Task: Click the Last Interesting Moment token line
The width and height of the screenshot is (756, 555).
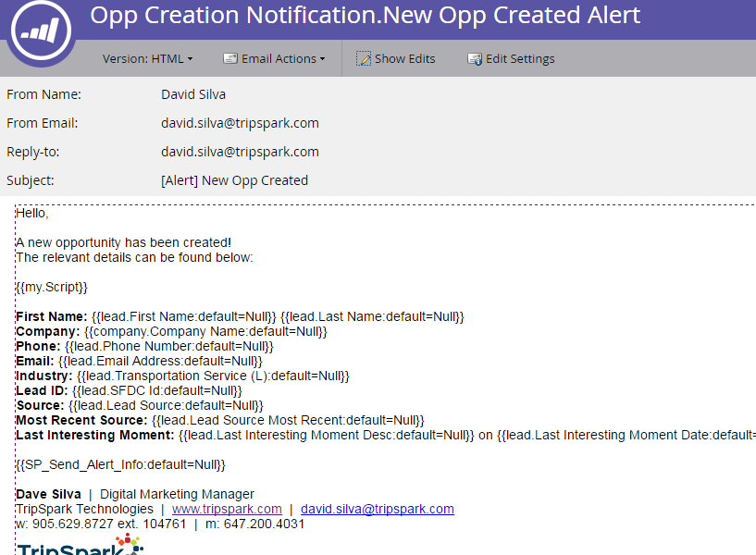Action: [386, 435]
